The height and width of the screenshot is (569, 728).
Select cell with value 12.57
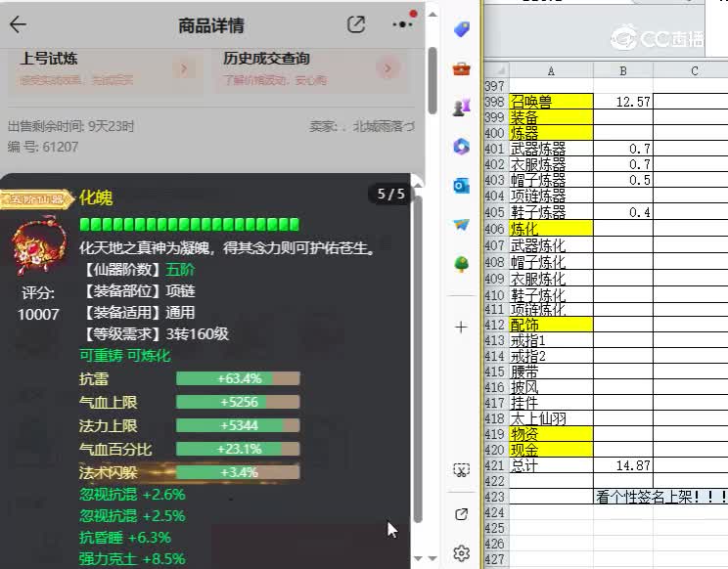tap(623, 102)
